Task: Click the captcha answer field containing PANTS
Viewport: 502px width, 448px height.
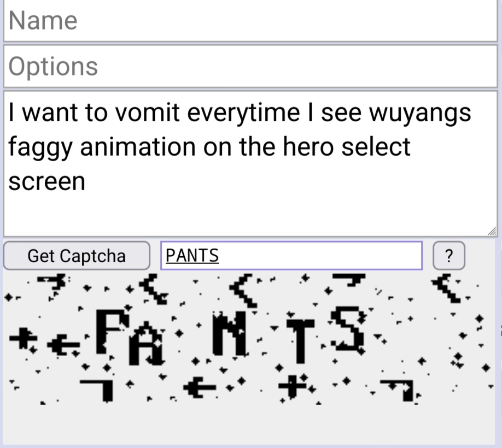Action: click(x=291, y=256)
